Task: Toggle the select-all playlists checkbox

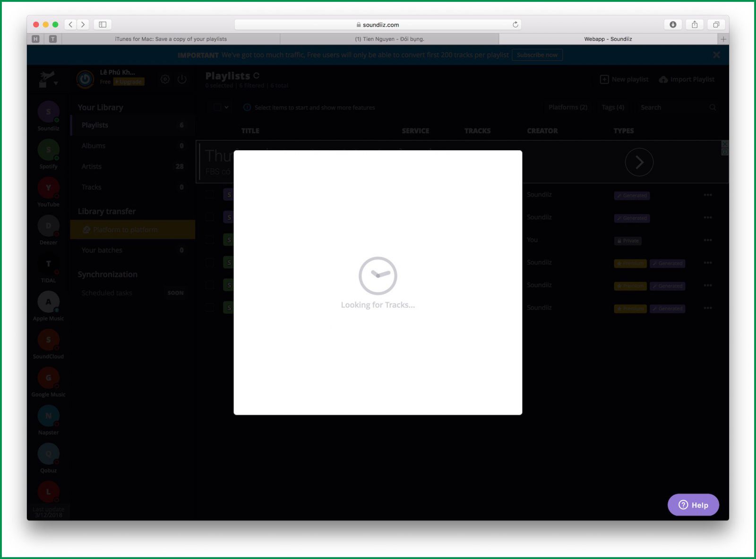Action: 217,107
